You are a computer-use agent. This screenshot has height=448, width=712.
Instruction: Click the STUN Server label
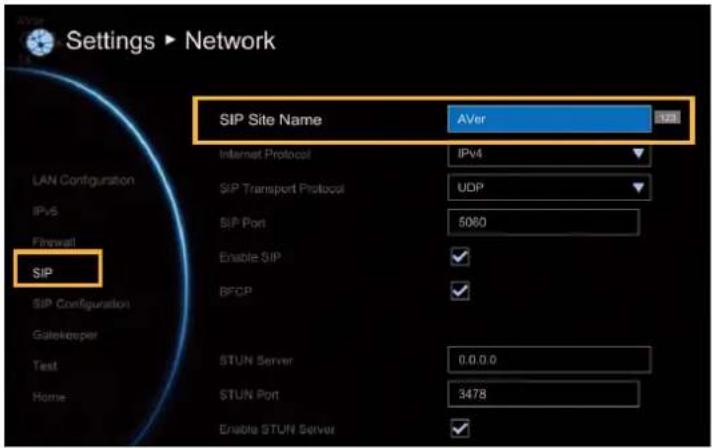tap(256, 360)
